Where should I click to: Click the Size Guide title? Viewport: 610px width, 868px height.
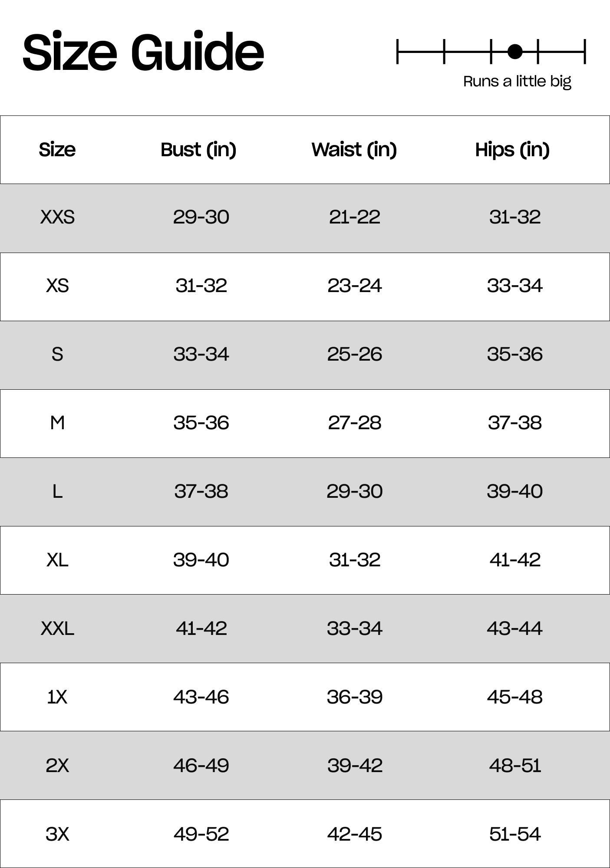tap(143, 52)
